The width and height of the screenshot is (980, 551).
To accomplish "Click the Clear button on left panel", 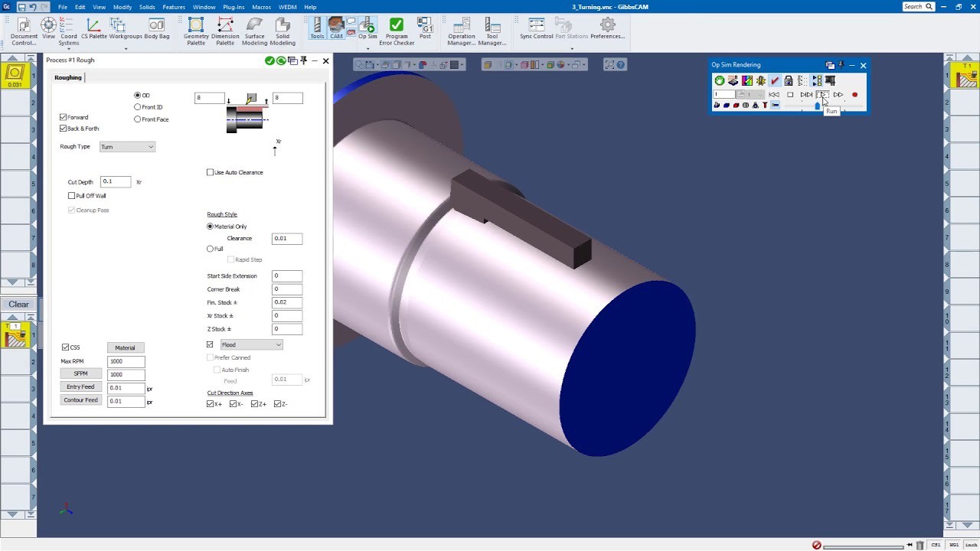I will tap(18, 305).
